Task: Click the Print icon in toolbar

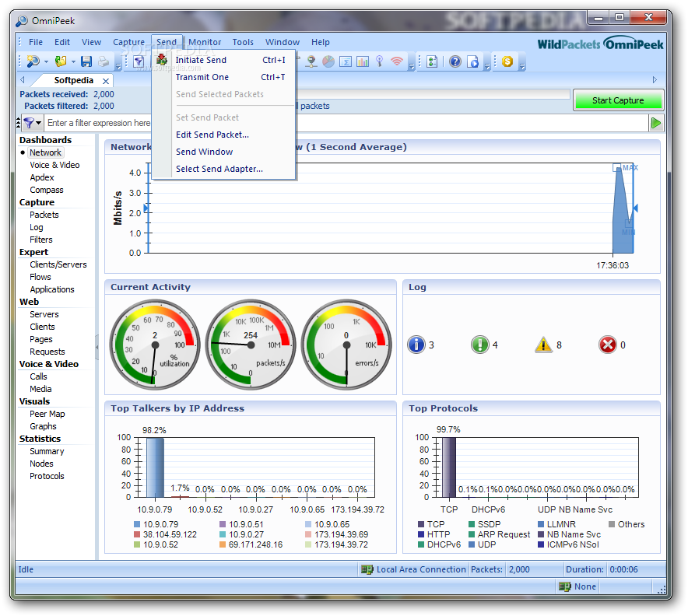Action: [x=104, y=61]
